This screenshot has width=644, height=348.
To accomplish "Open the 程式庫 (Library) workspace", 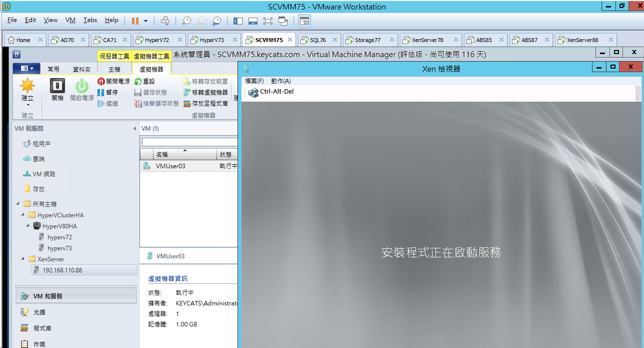I will click(x=75, y=328).
